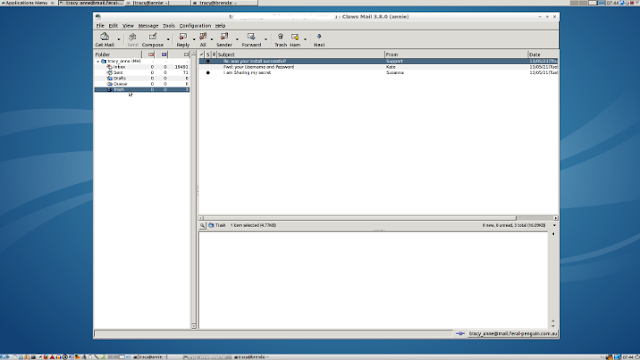
Task: Click the Inbox folder icon
Action: [x=109, y=67]
